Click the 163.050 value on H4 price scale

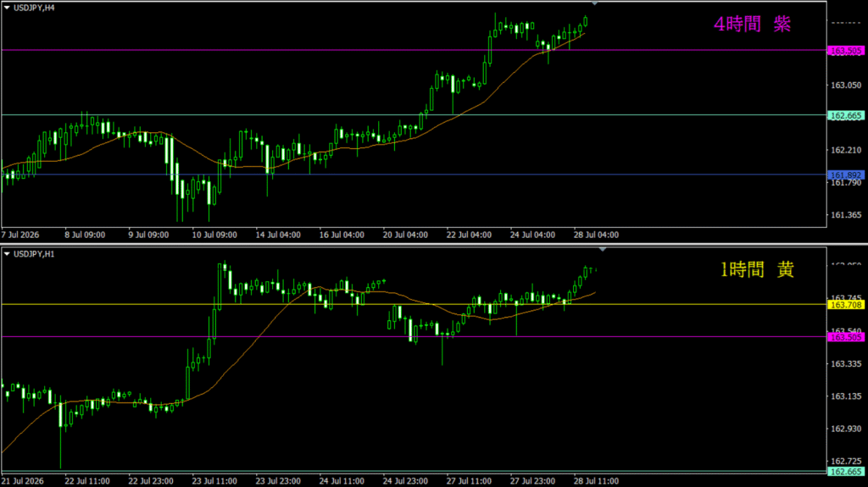click(x=846, y=86)
